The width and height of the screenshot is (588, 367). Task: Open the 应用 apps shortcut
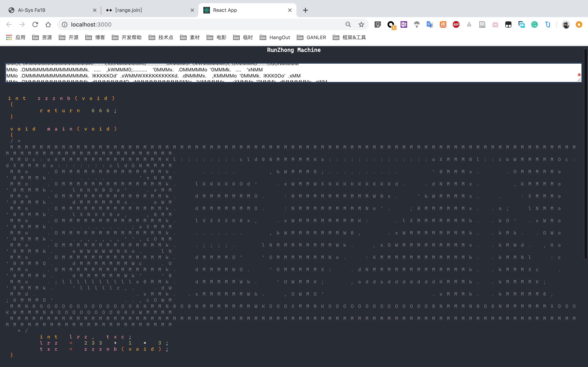tap(16, 37)
